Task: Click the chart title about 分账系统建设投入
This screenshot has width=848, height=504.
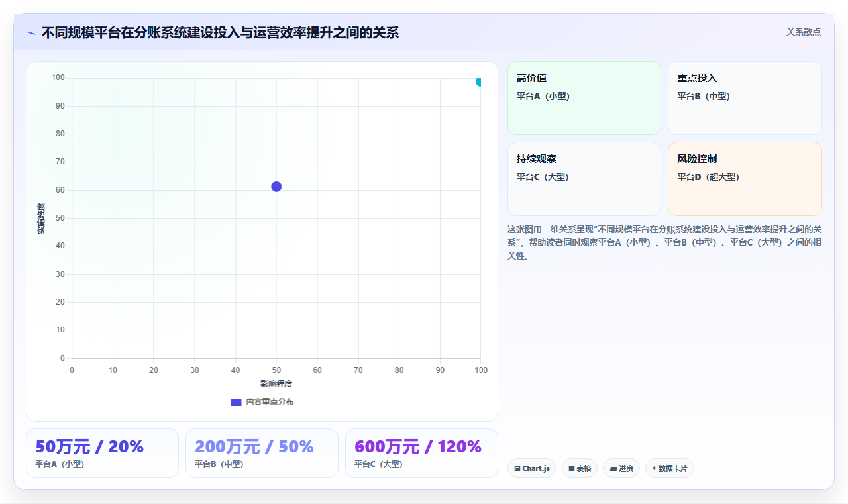Action: pyautogui.click(x=220, y=32)
